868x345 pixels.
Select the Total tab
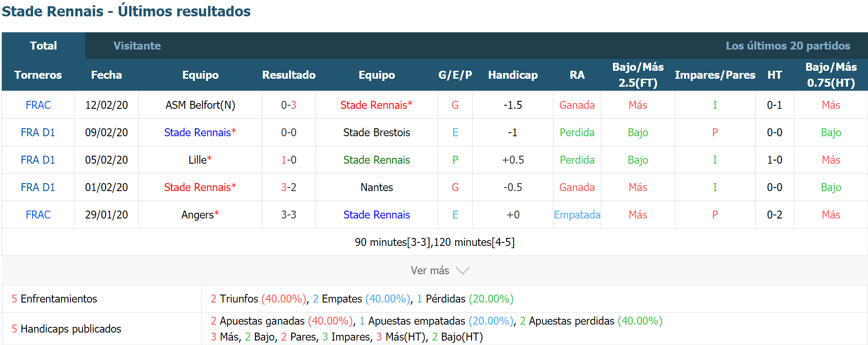pyautogui.click(x=43, y=46)
